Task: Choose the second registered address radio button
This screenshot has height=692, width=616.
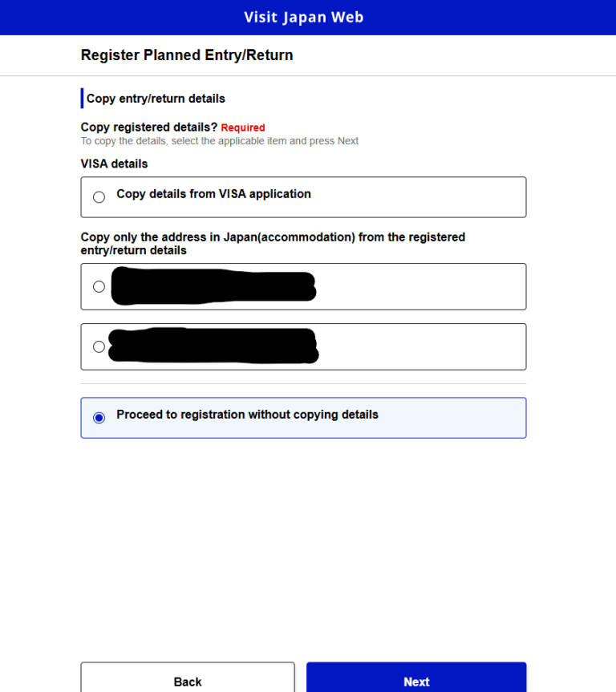Action: [99, 346]
